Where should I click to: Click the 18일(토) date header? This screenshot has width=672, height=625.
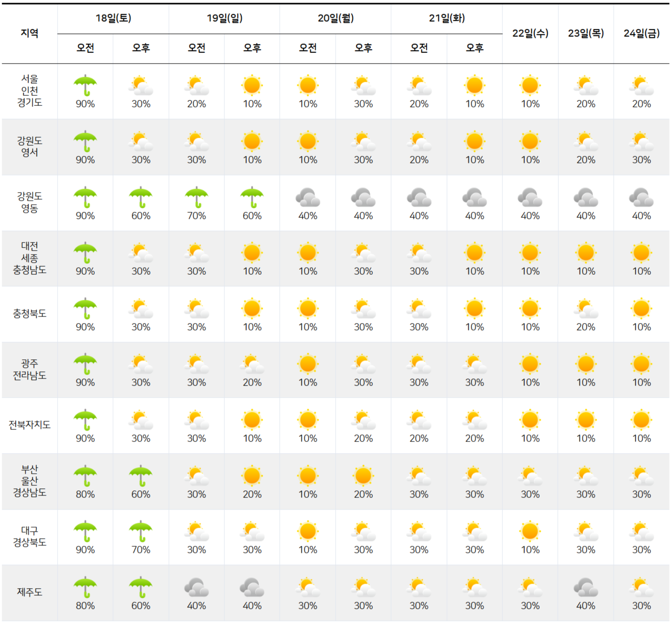coord(113,18)
